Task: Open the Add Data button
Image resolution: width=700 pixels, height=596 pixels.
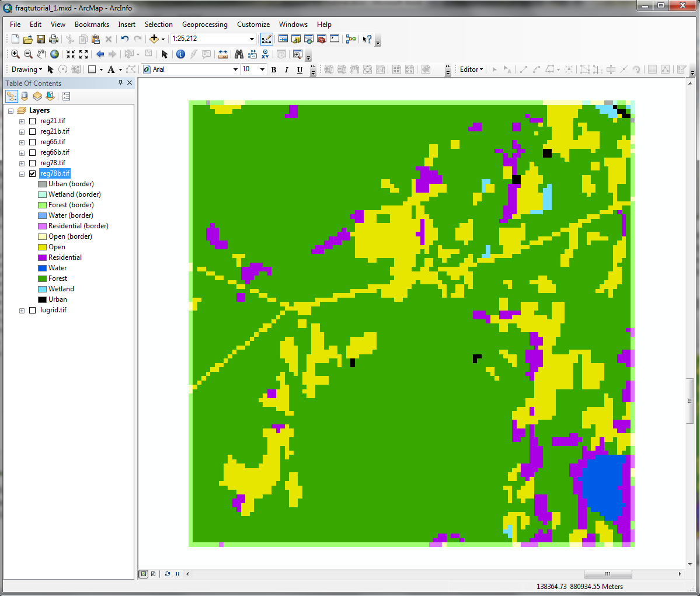Action: pyautogui.click(x=154, y=39)
